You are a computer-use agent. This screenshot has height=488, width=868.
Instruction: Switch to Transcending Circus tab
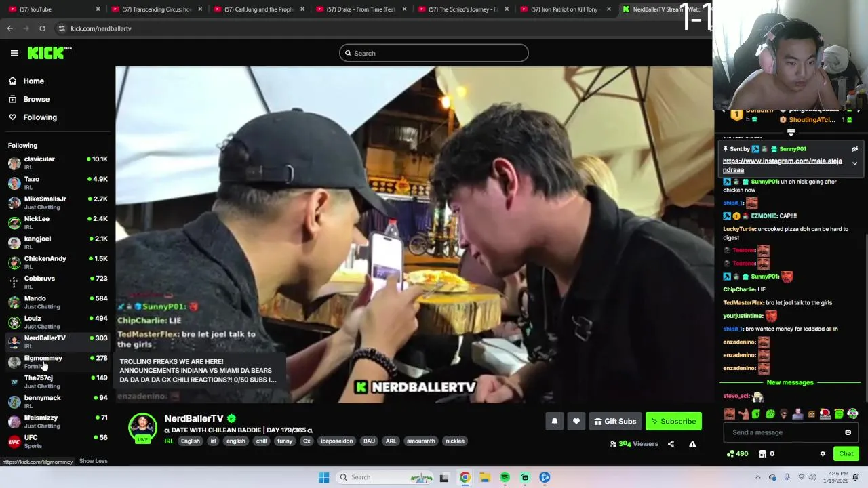tap(157, 9)
